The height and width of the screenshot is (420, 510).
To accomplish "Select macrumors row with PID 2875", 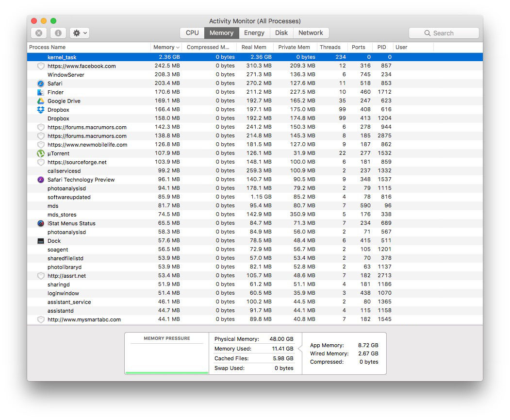I will point(255,135).
